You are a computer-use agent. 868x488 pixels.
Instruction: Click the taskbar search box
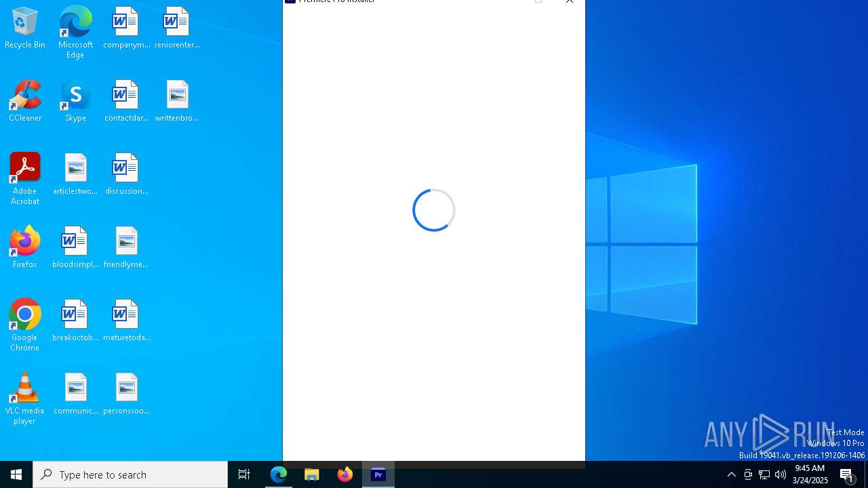(x=130, y=474)
